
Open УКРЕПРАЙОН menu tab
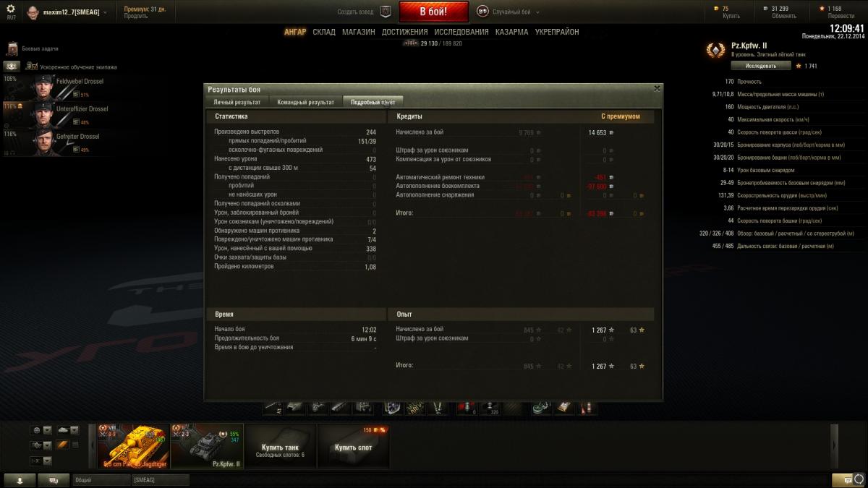[x=557, y=32]
